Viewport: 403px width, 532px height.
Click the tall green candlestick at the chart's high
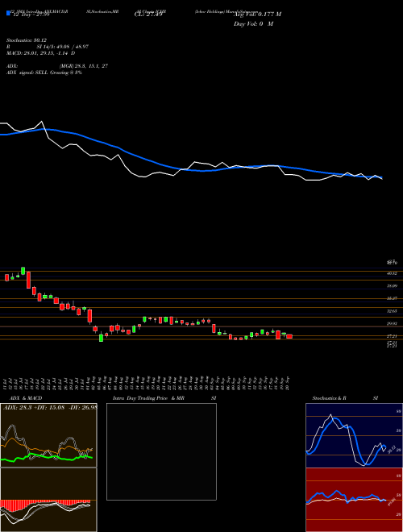click(23, 271)
